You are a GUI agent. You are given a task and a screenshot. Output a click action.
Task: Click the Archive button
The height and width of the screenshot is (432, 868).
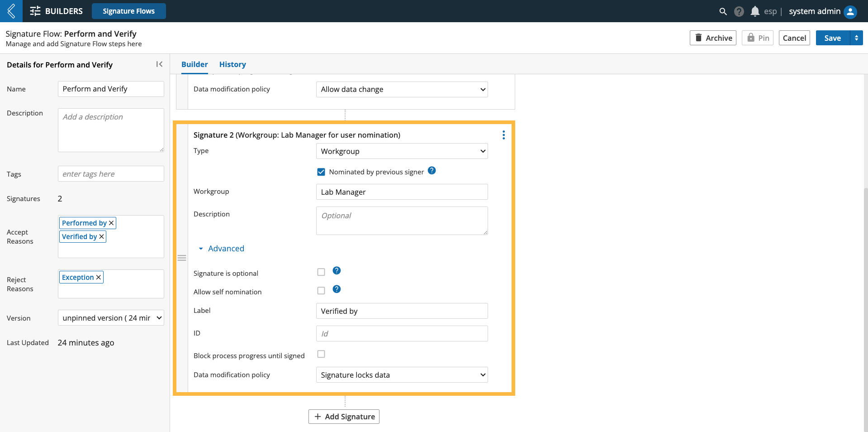pyautogui.click(x=713, y=38)
